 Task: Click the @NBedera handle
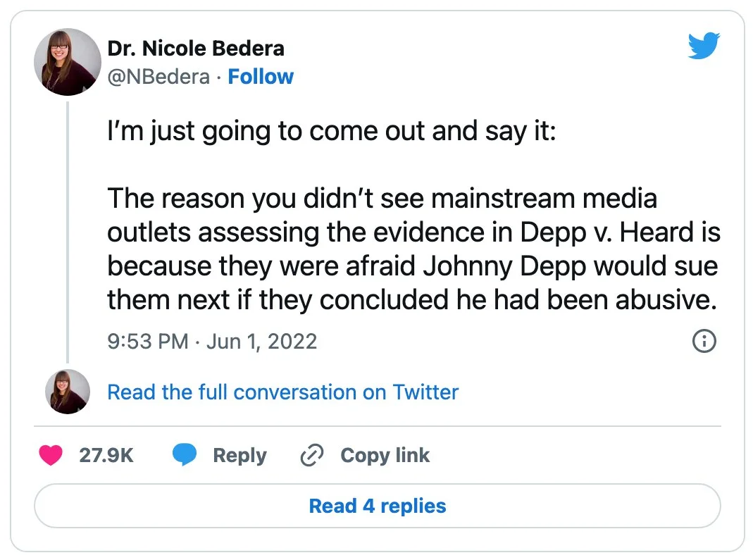tap(158, 76)
